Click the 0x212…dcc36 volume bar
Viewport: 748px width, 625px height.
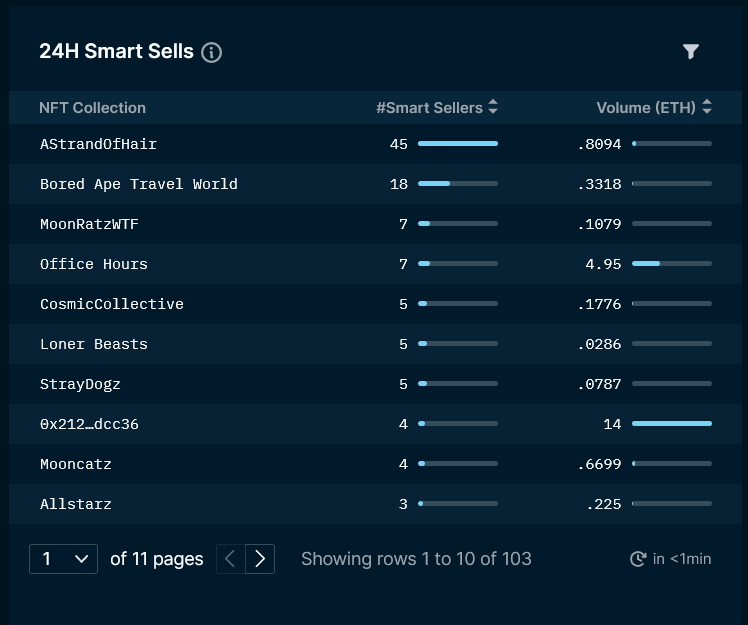pyautogui.click(x=672, y=424)
